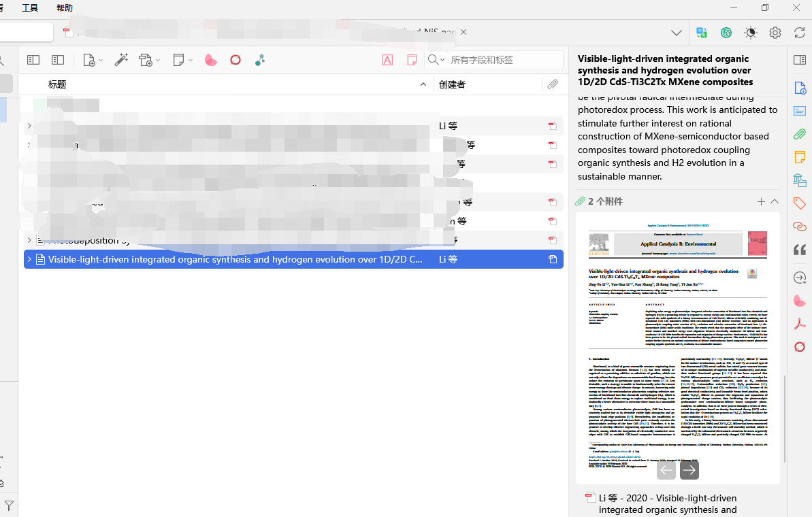Jump to the Abstract section icon
The width and height of the screenshot is (812, 517).
coord(800,112)
